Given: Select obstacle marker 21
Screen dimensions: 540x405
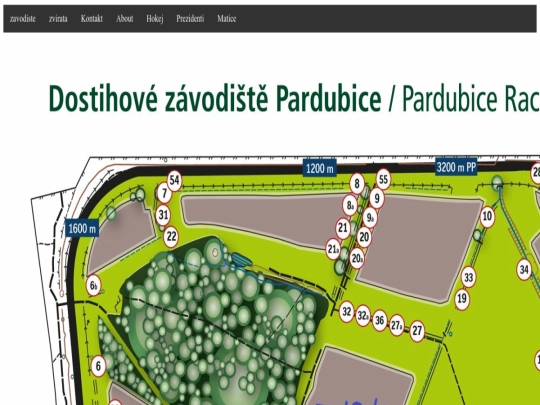Looking at the screenshot, I should [x=343, y=228].
